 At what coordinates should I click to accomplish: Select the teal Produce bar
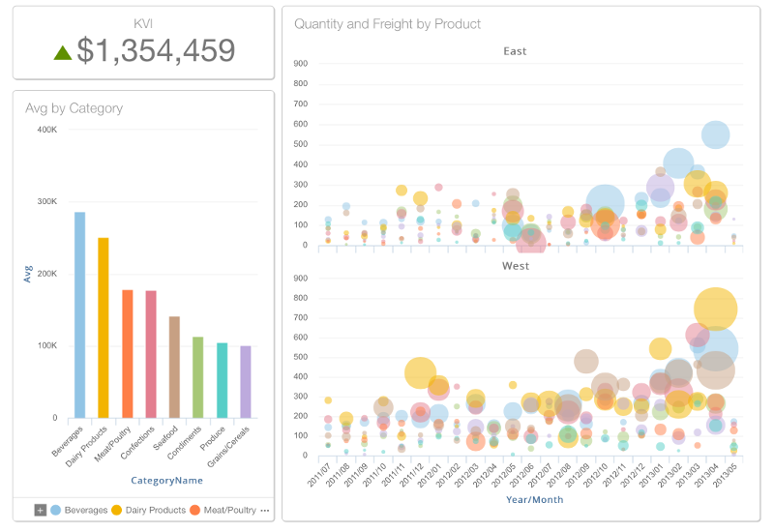[222, 380]
